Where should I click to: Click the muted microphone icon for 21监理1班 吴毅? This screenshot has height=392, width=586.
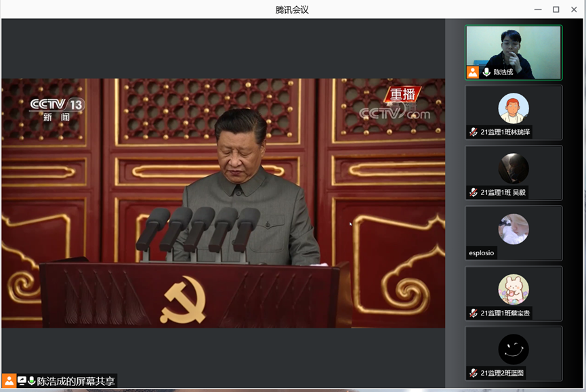pyautogui.click(x=474, y=192)
